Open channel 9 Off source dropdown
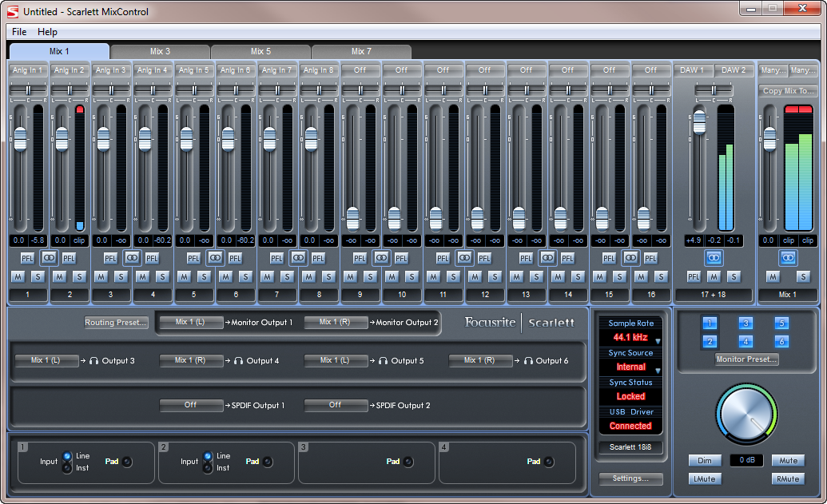The width and height of the screenshot is (827, 504). tap(360, 70)
